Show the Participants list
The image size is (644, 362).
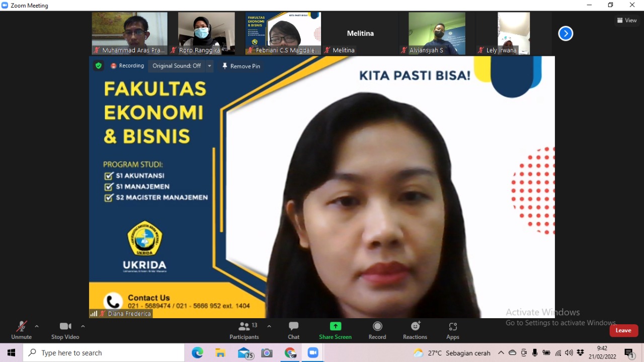coord(245,330)
